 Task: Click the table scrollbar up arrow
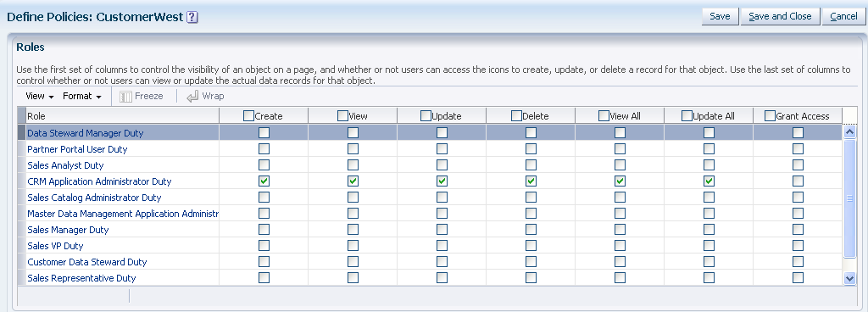pos(849,131)
